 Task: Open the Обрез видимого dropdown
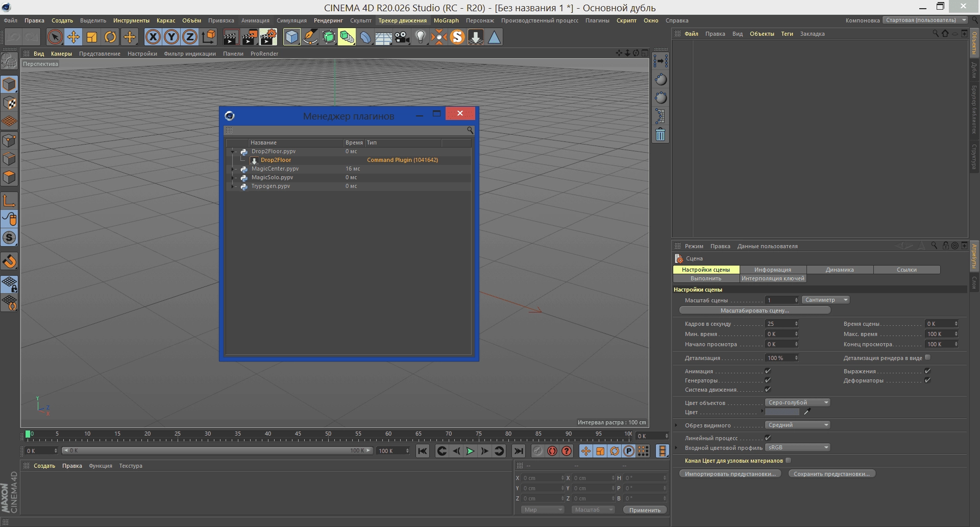point(798,425)
